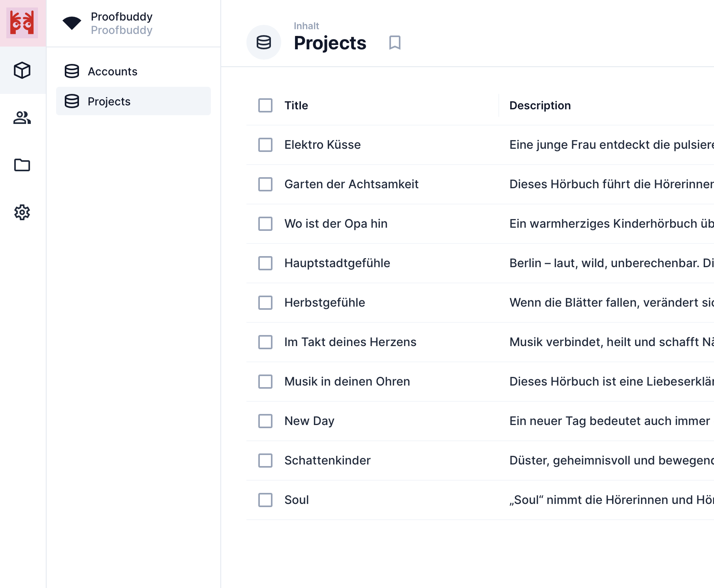Open the Hauptstadtgefühle project entry
714x588 pixels.
pyautogui.click(x=337, y=263)
